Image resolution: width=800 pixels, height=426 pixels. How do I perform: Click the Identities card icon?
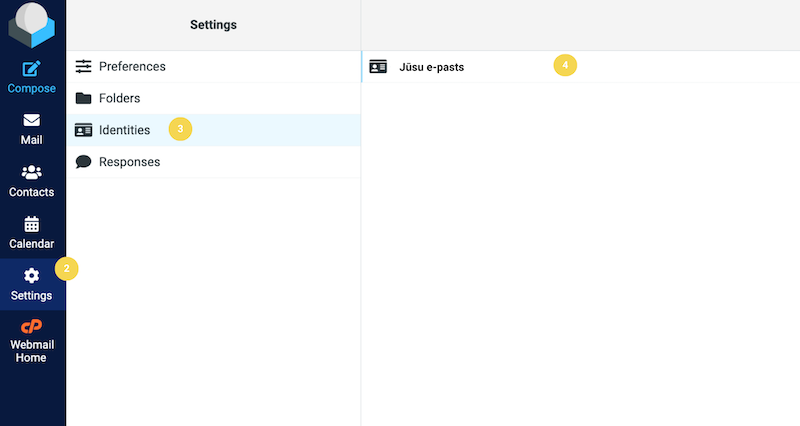(83, 130)
